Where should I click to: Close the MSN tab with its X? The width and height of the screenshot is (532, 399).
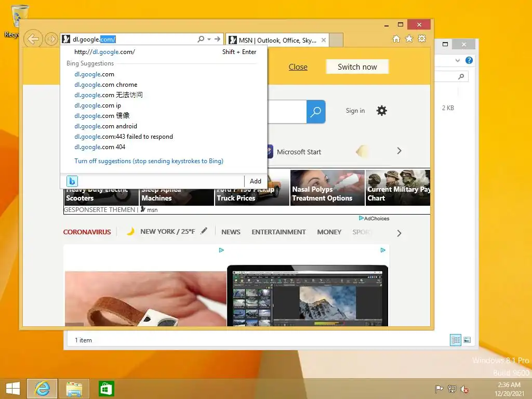(x=324, y=40)
